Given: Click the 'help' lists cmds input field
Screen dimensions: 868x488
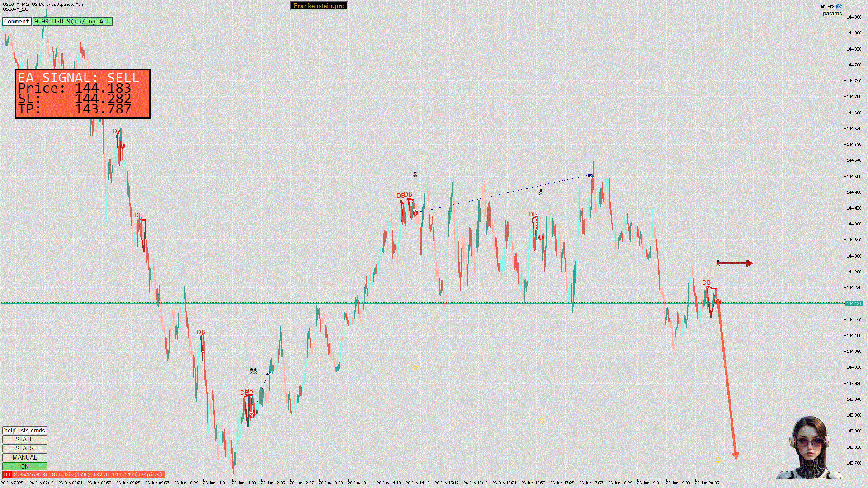Looking at the screenshot, I should point(24,430).
